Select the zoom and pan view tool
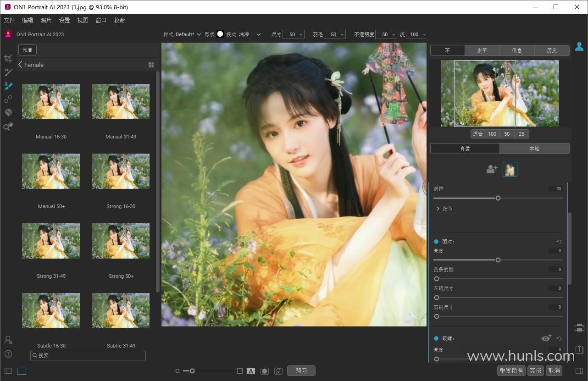Image resolution: width=588 pixels, height=381 pixels. (x=8, y=127)
